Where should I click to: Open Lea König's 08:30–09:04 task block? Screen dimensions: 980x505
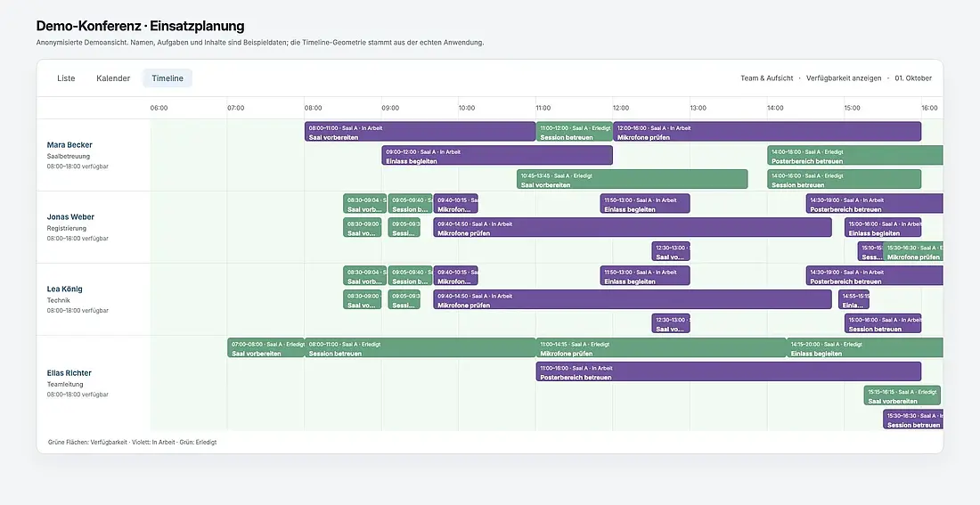365,275
